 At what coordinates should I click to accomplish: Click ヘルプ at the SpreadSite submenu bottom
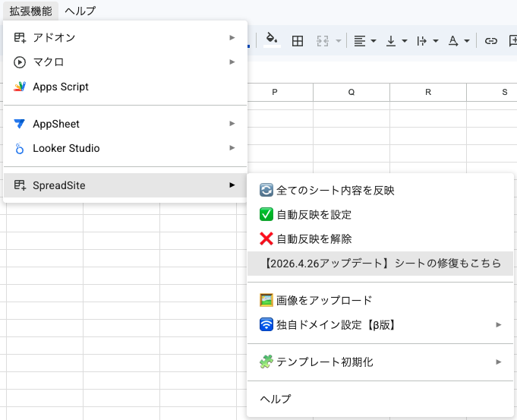(x=276, y=399)
